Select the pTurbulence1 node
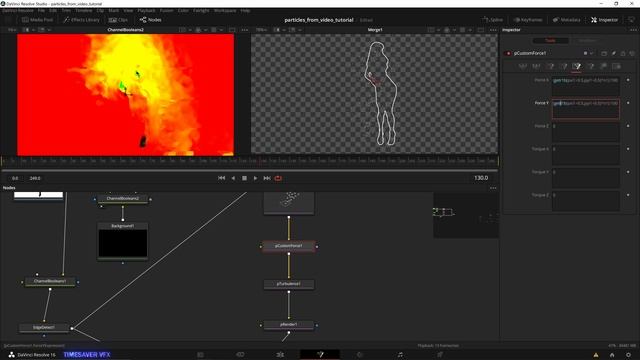 [x=289, y=284]
